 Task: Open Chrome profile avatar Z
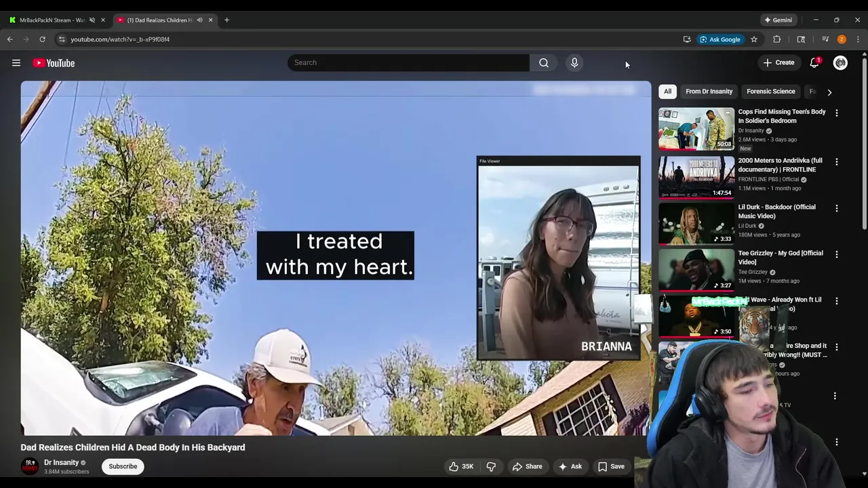coord(842,39)
